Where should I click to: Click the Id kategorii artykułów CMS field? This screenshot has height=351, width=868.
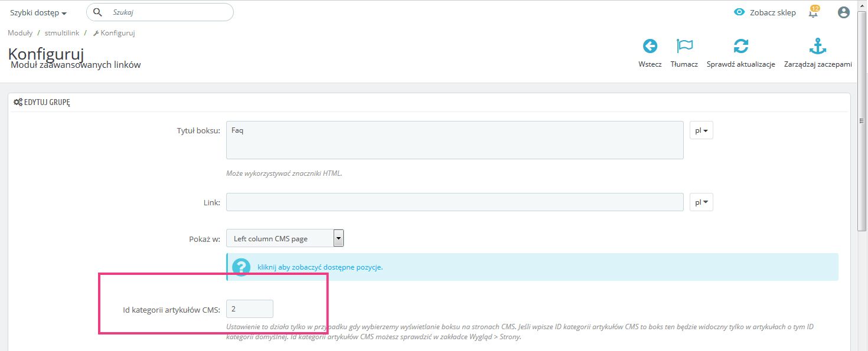tap(249, 309)
